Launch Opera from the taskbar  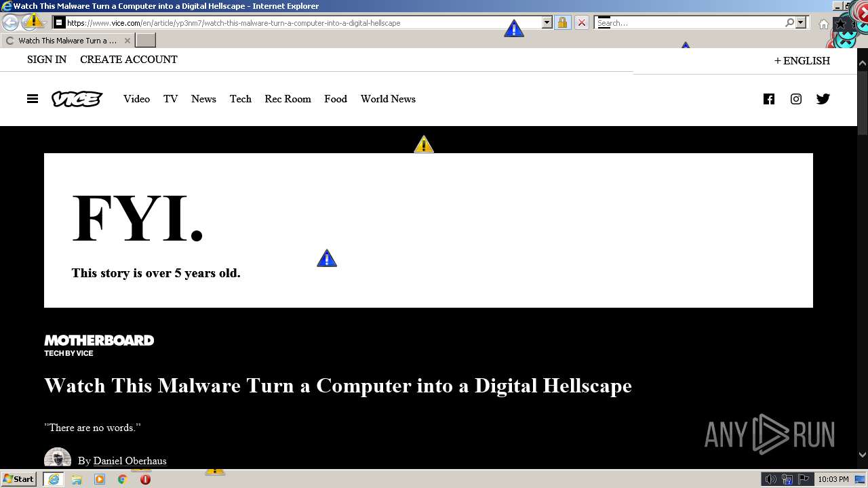click(145, 479)
